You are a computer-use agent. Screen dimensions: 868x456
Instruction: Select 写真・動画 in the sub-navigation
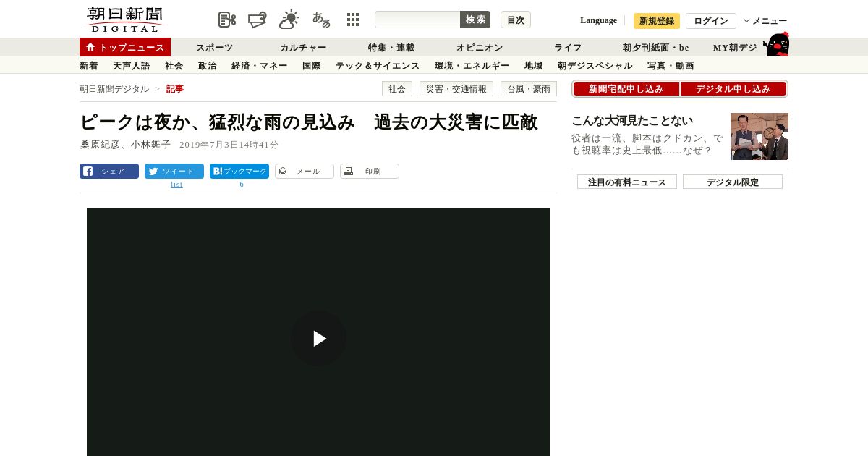click(x=671, y=66)
